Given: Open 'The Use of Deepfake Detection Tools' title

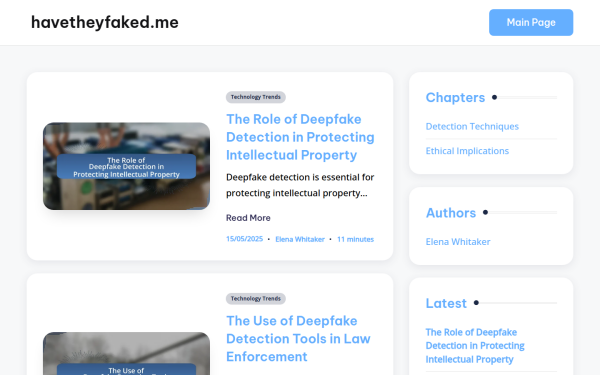Looking at the screenshot, I should pyautogui.click(x=298, y=339).
